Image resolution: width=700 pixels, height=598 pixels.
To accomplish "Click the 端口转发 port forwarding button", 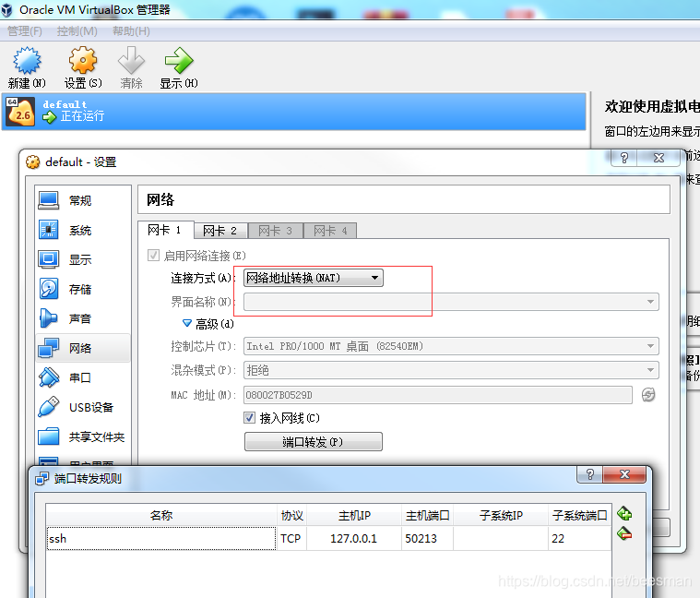I will 314,442.
